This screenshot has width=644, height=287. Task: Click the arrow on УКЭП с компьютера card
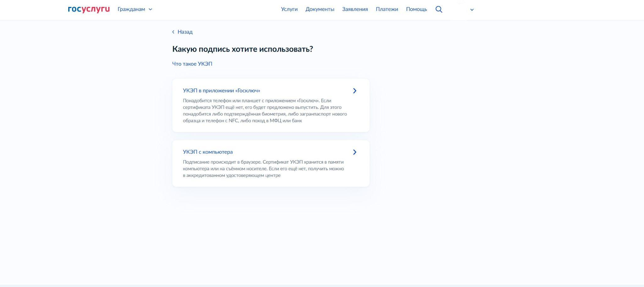coord(354,152)
